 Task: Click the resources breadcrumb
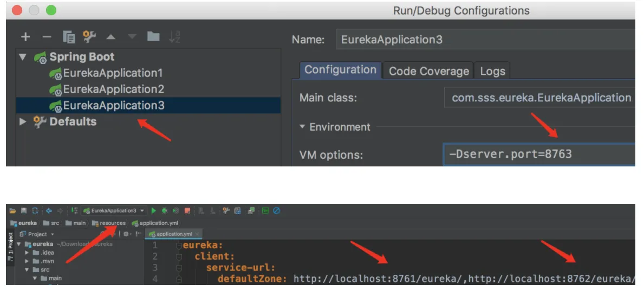pyautogui.click(x=109, y=223)
